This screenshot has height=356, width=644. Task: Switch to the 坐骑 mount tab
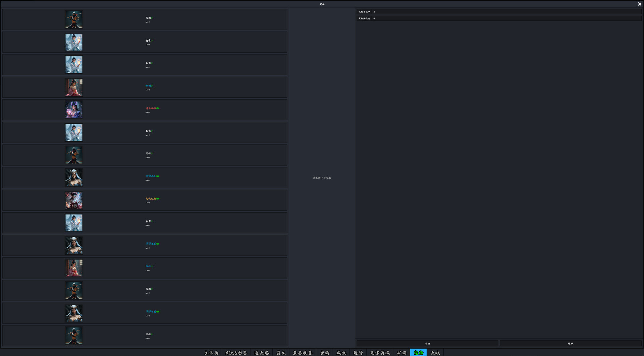coord(324,353)
